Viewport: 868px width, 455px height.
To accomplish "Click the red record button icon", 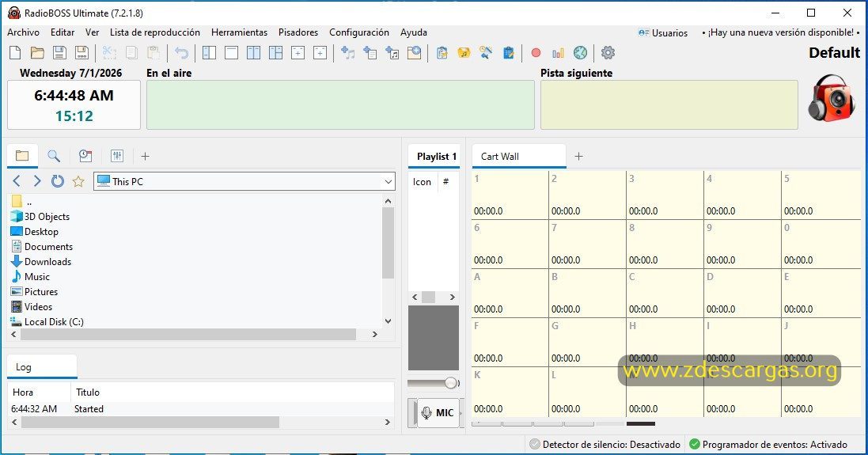I will pyautogui.click(x=536, y=52).
